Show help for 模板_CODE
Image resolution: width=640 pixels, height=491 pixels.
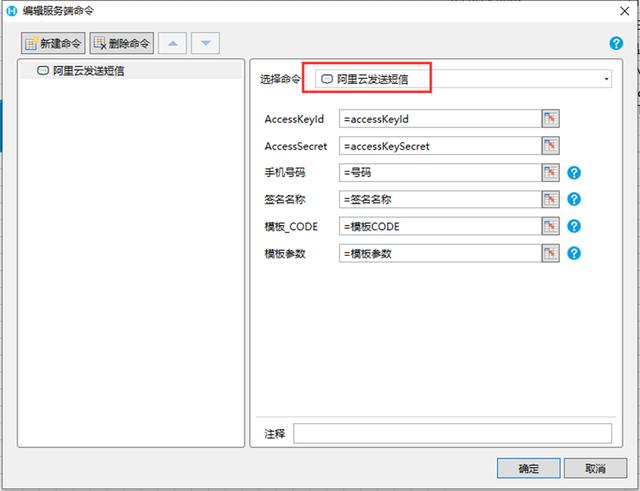click(574, 226)
